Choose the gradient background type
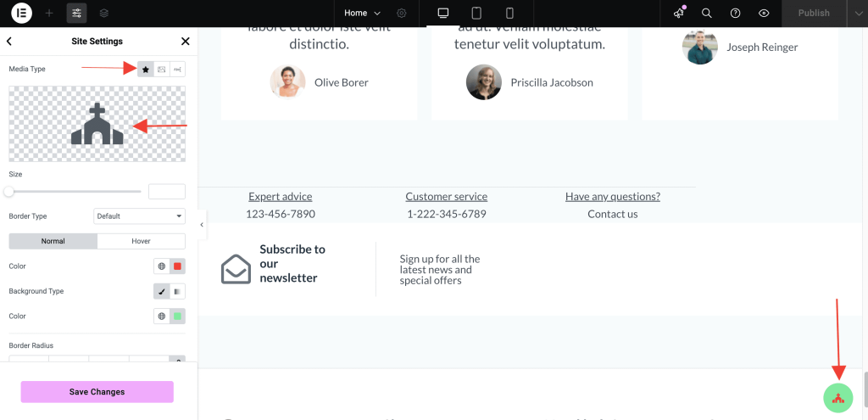Viewport: 868px width, 420px height. (177, 291)
